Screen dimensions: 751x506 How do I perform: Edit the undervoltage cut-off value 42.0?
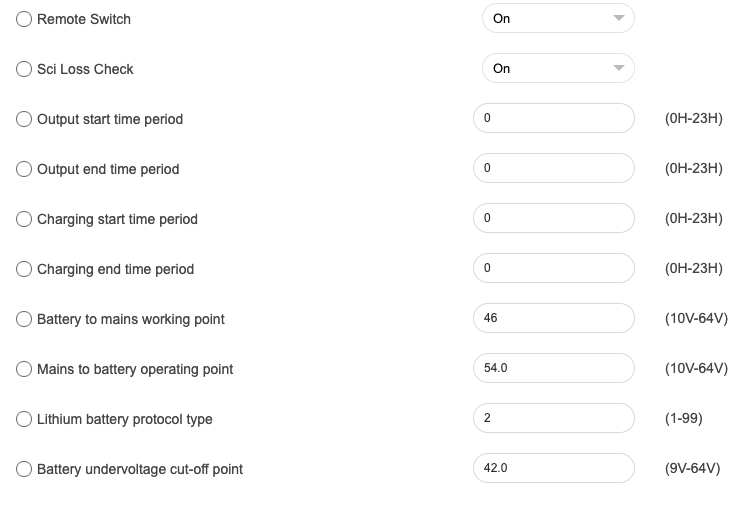[x=554, y=468]
